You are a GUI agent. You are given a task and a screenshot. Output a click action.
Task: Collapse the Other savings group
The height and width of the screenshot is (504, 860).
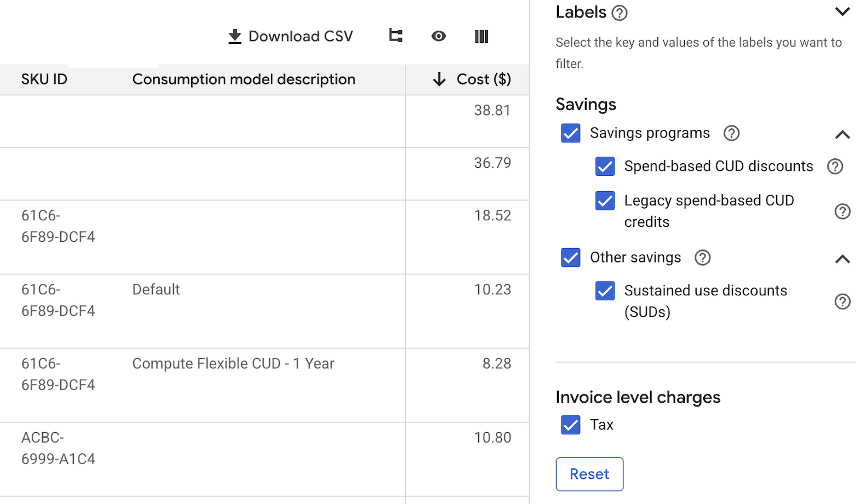(842, 259)
